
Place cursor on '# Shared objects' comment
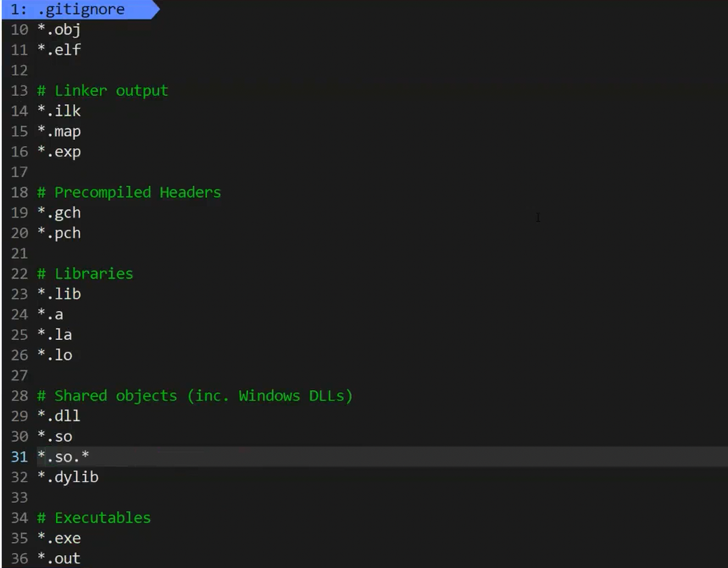click(x=194, y=396)
